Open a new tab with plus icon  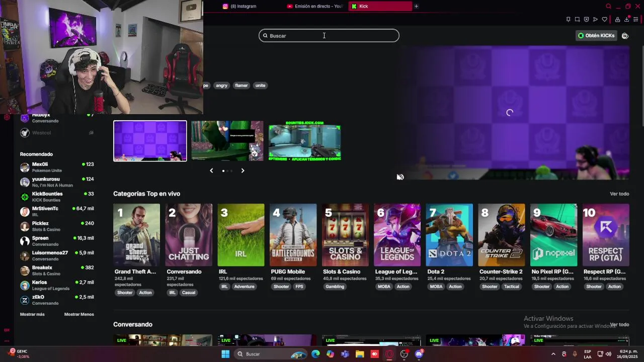coord(416,6)
